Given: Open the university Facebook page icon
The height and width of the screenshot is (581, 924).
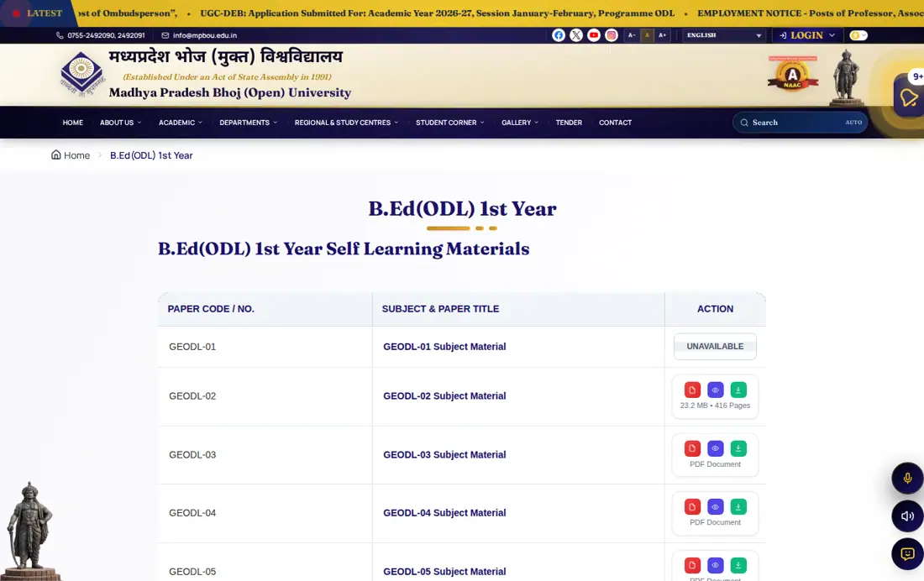Looking at the screenshot, I should 558,35.
